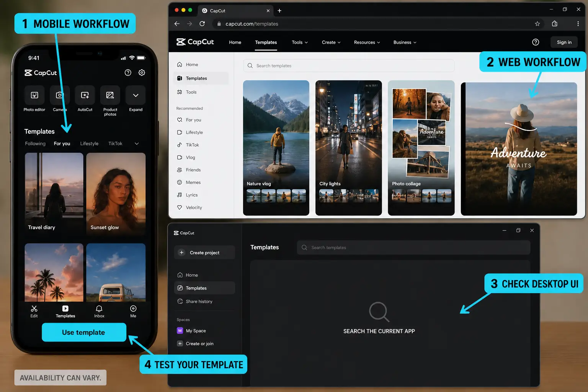The height and width of the screenshot is (392, 588).
Task: Open the camper van template thumbnail
Action: tap(116, 273)
